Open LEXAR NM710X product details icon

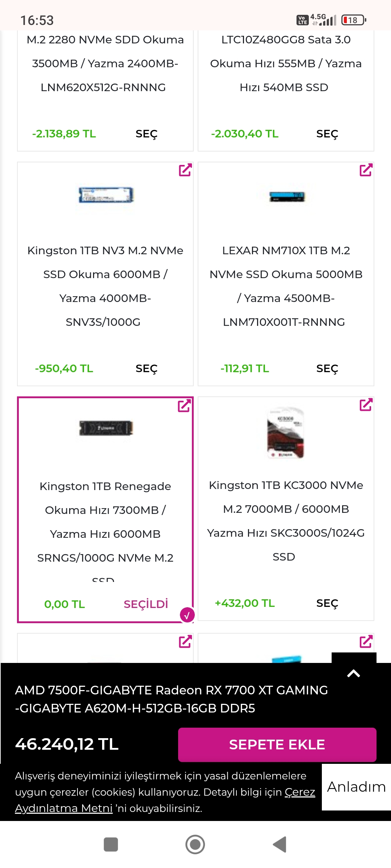coord(366,170)
